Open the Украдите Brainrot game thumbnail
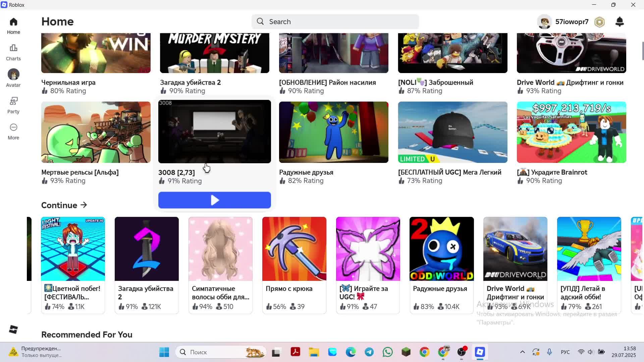Image resolution: width=644 pixels, height=362 pixels. point(571,132)
